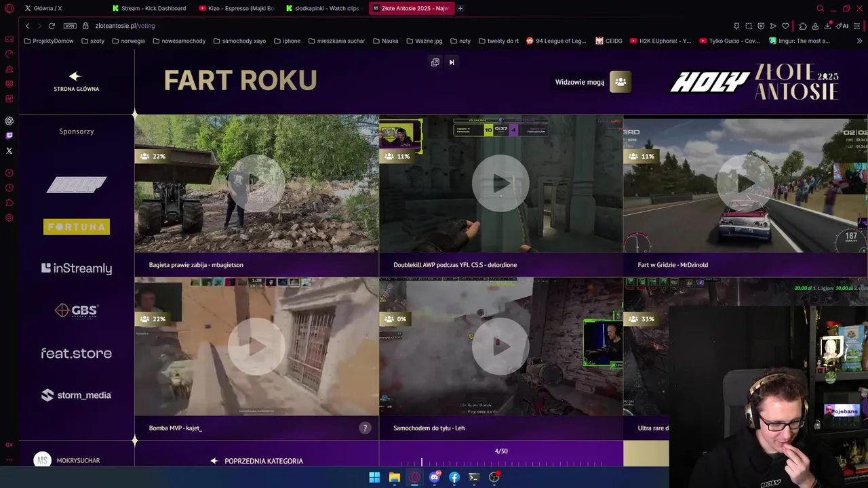
Task: Open MOKRYSUCHAR user profile
Action: (66, 460)
